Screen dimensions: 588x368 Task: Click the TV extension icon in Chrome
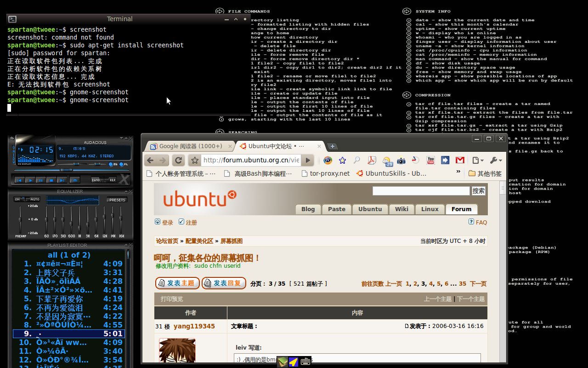coord(328,160)
